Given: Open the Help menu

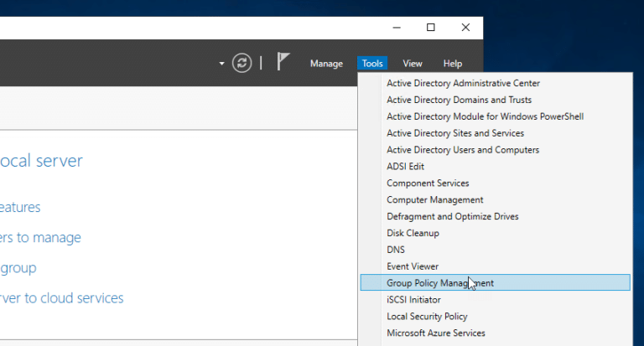Looking at the screenshot, I should (453, 64).
